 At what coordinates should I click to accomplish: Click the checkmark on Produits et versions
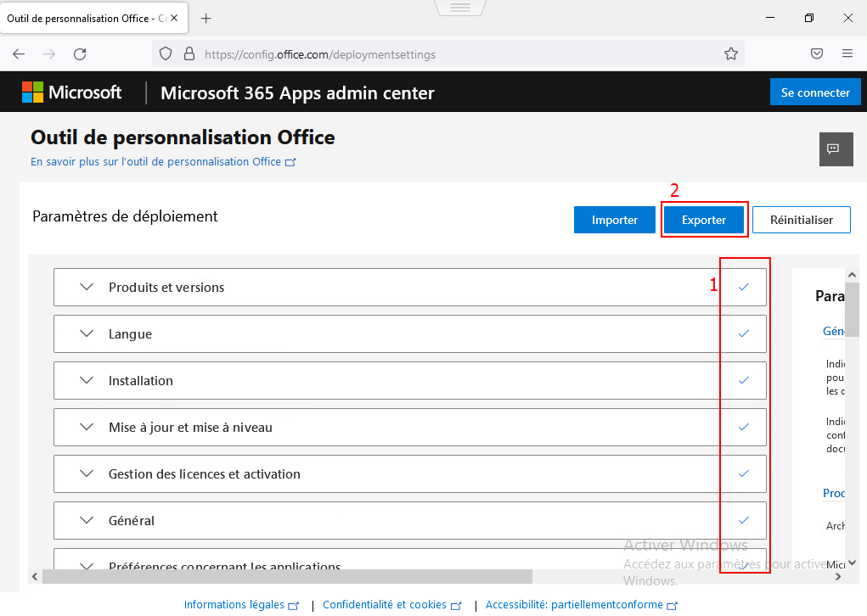744,287
